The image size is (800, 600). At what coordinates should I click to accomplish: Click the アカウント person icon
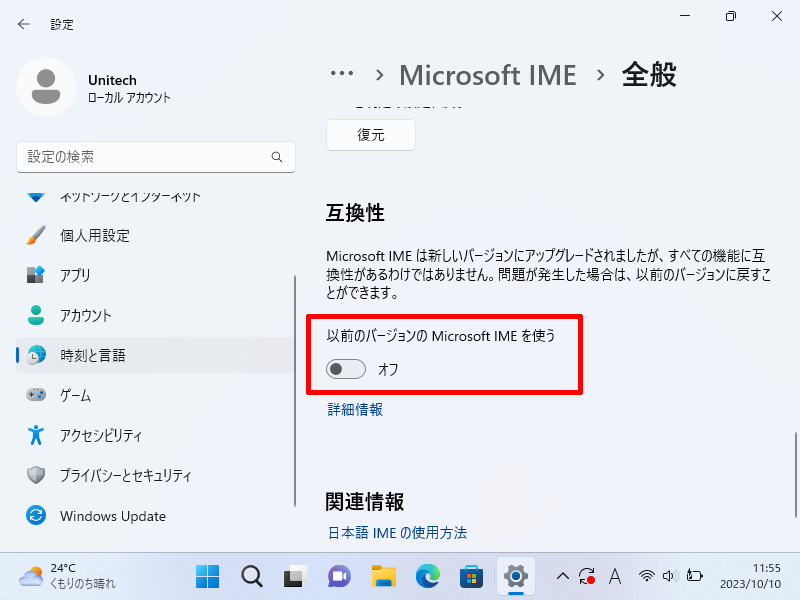point(36,315)
